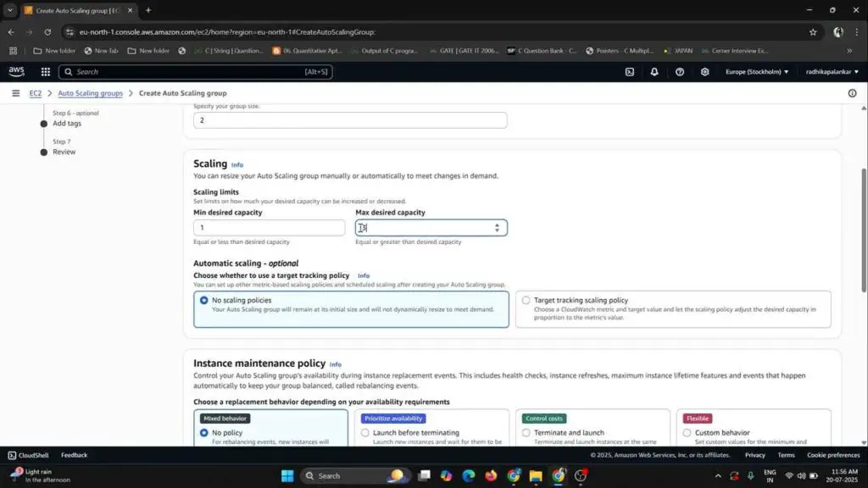Image resolution: width=868 pixels, height=488 pixels.
Task: Jump to Add tags step
Action: click(x=67, y=124)
